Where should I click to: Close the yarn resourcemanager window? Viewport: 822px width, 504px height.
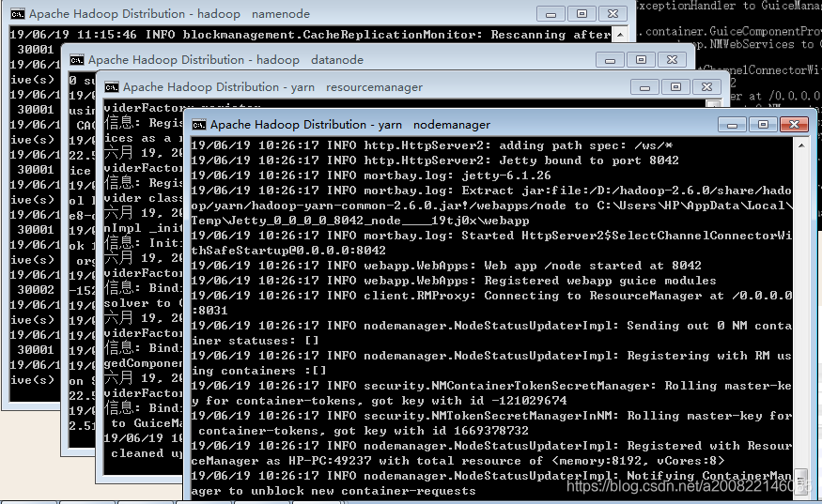point(706,87)
